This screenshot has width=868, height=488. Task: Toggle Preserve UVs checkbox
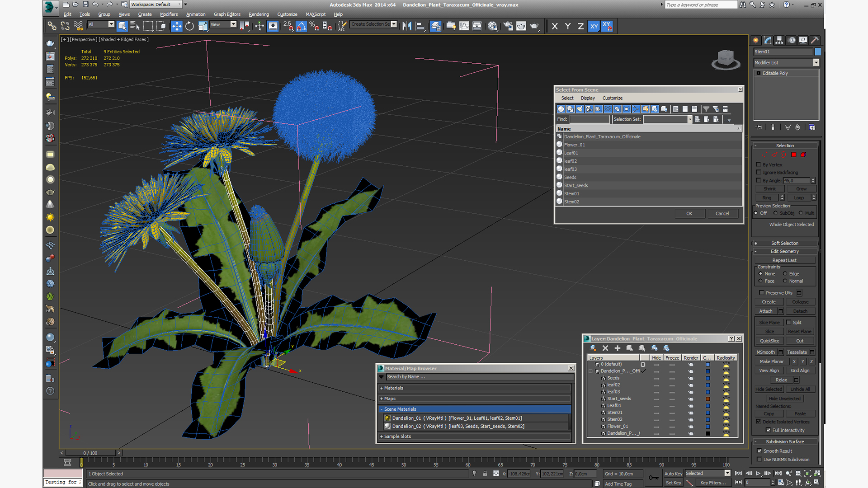pyautogui.click(x=762, y=293)
